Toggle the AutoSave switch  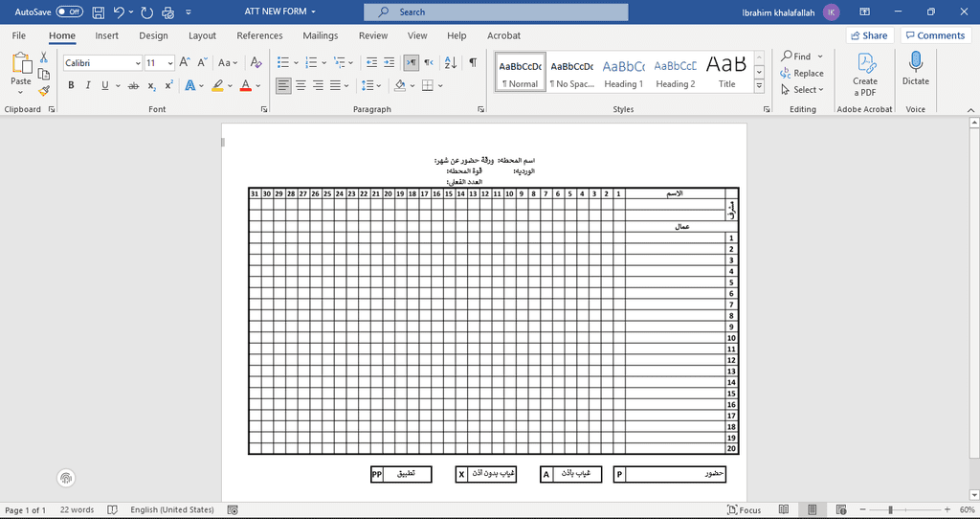[x=69, y=12]
